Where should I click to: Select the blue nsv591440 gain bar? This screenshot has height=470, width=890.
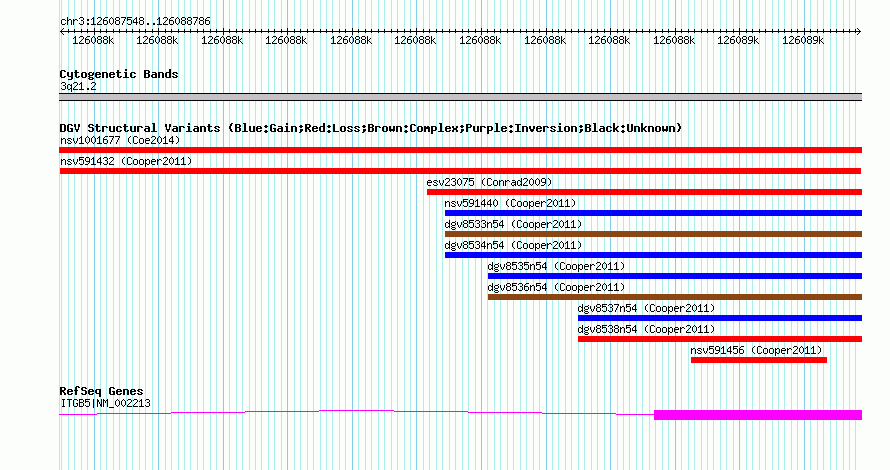pyautogui.click(x=653, y=213)
